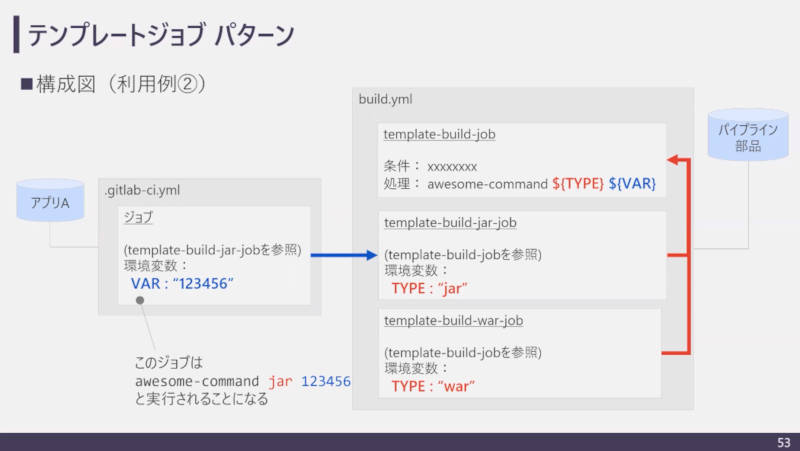
Task: Click the red TYPE : "jar" text
Action: point(429,289)
